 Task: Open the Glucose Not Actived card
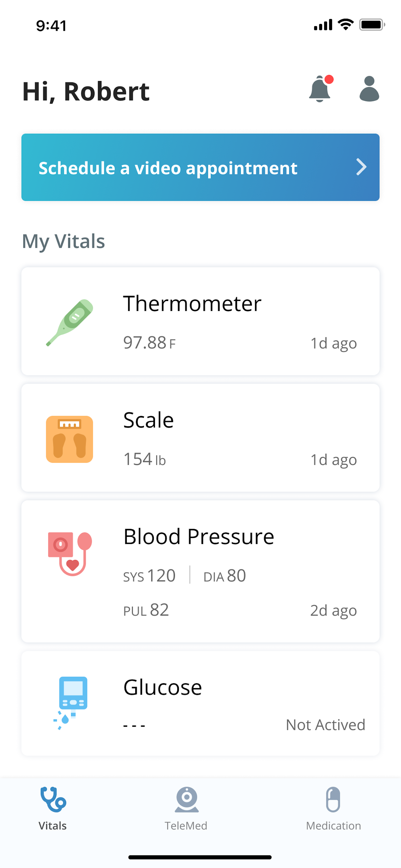click(x=200, y=703)
